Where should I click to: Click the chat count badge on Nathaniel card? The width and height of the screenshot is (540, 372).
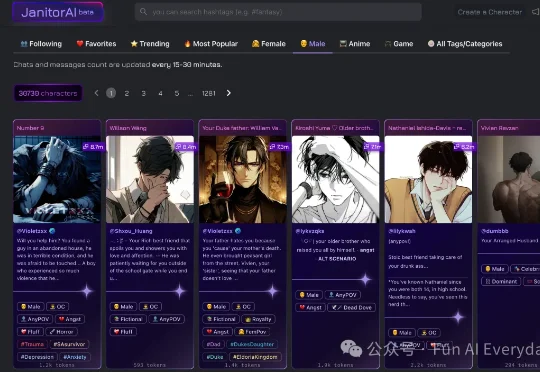(x=464, y=147)
